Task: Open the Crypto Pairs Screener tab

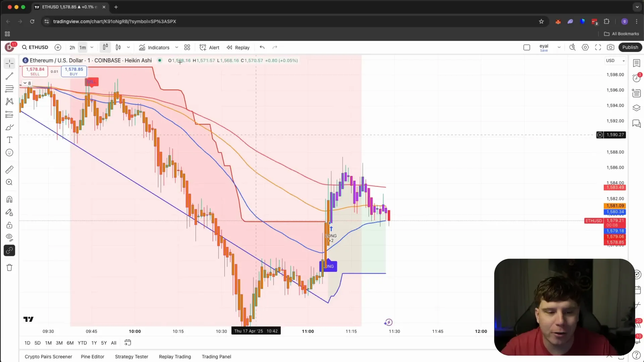Action: [x=48, y=357]
